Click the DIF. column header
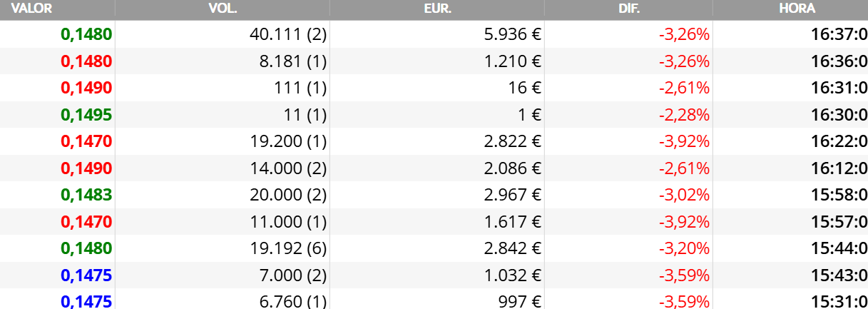 (628, 9)
